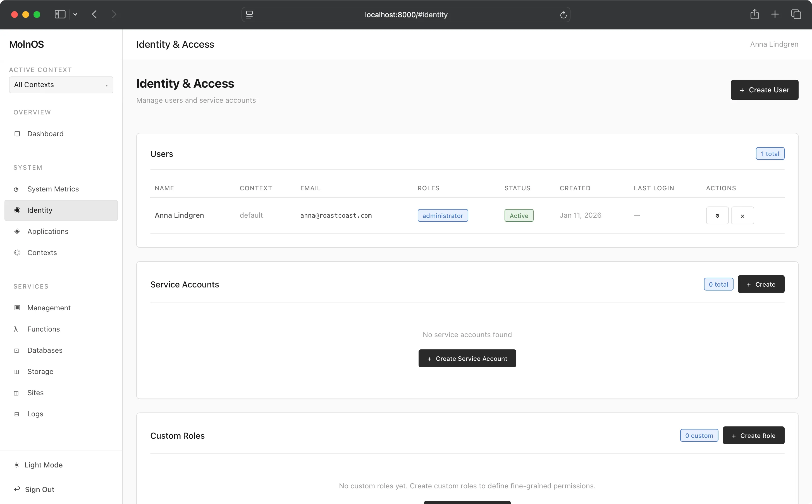Viewport: 812px width, 504px height.
Task: Click the show tab overview icon
Action: tap(796, 14)
